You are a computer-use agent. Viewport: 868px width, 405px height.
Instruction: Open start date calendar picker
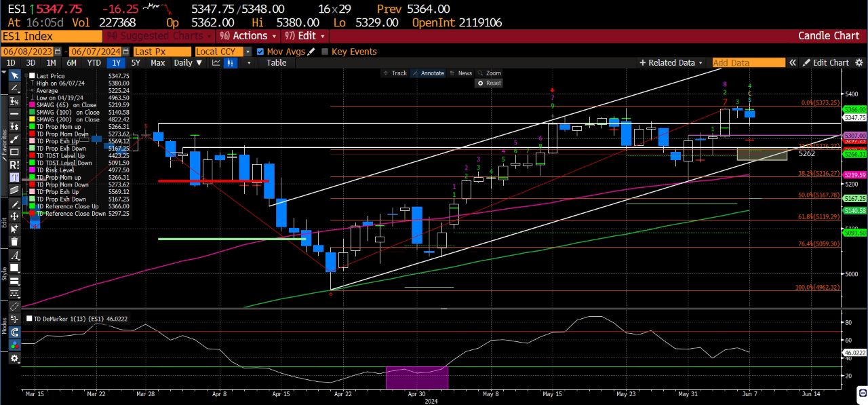point(58,52)
